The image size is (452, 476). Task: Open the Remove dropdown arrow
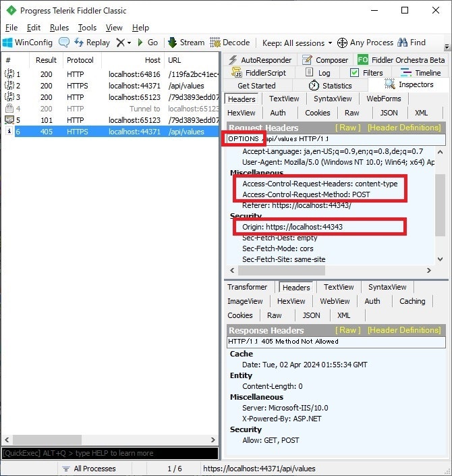pyautogui.click(x=130, y=43)
